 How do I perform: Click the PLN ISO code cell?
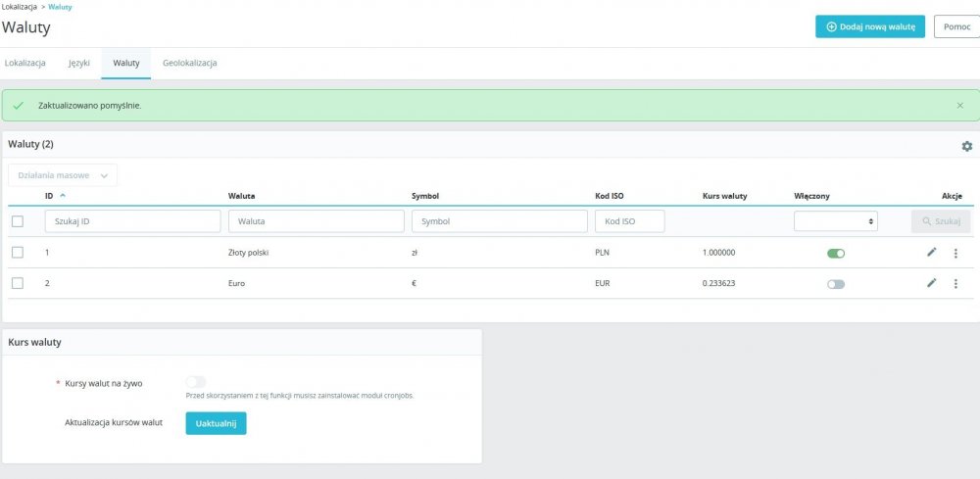603,253
